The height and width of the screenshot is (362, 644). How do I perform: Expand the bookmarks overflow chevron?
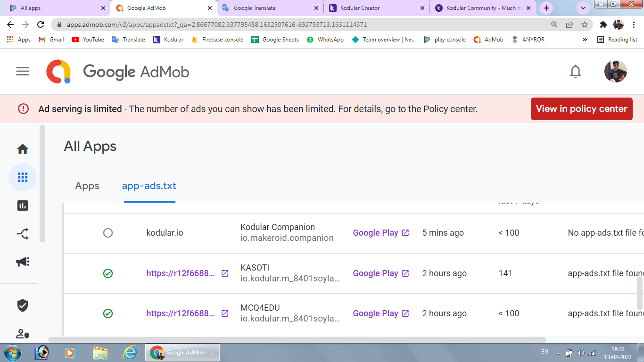pyautogui.click(x=585, y=40)
